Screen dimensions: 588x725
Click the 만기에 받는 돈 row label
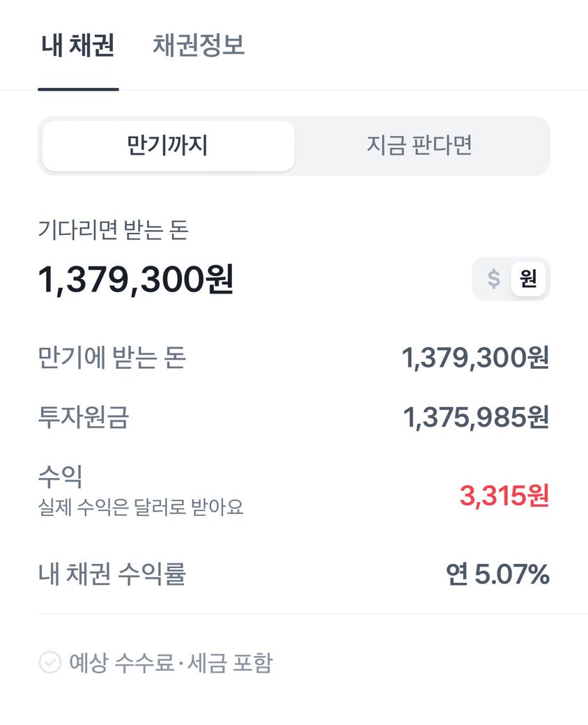point(111,358)
